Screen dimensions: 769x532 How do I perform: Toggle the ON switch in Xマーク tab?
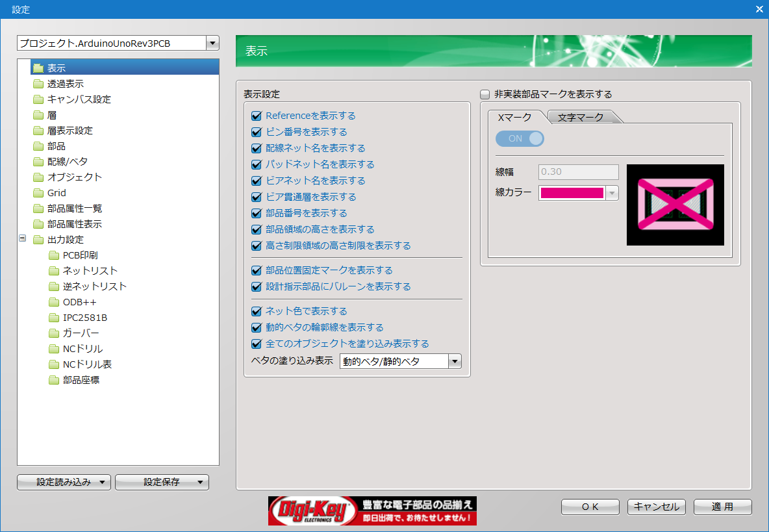click(x=520, y=138)
